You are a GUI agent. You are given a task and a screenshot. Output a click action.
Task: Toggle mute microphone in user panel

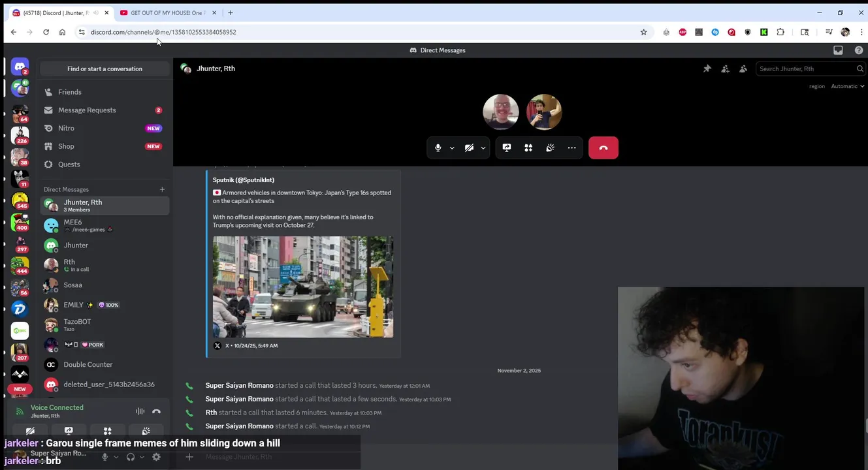[104, 457]
